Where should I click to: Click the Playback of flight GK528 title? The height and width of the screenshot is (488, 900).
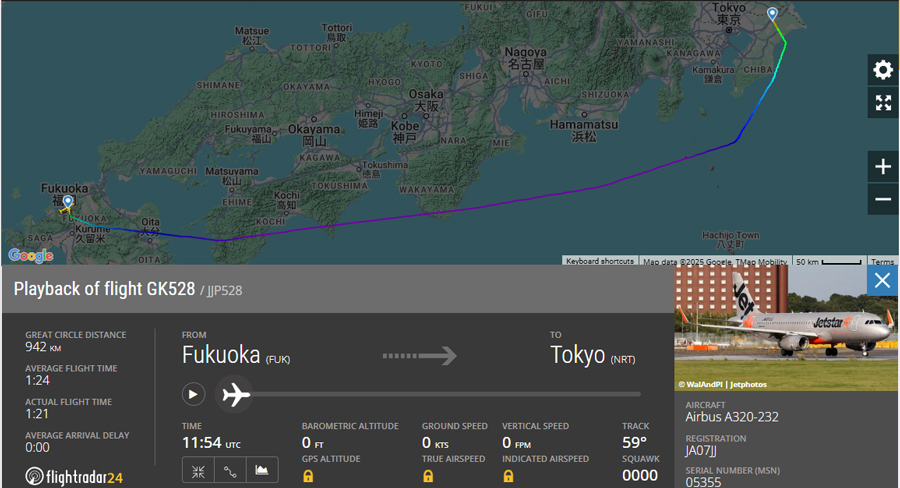point(104,289)
